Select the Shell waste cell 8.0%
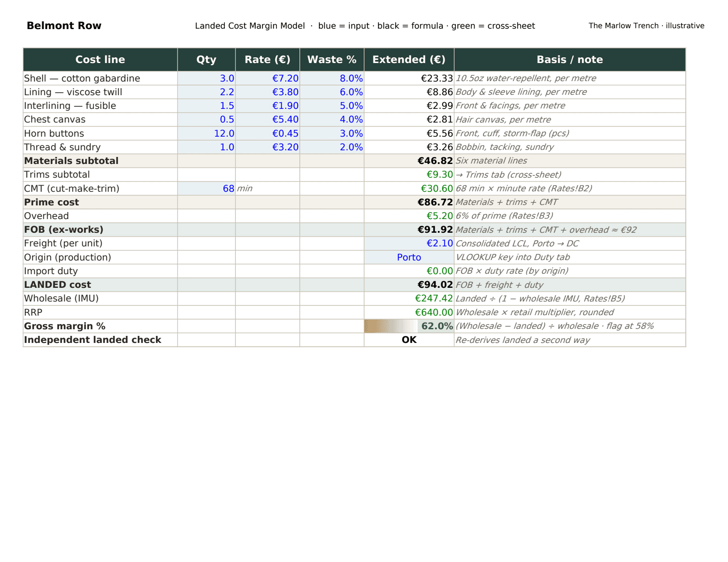Image resolution: width=728 pixels, height=562 pixels. pos(332,78)
